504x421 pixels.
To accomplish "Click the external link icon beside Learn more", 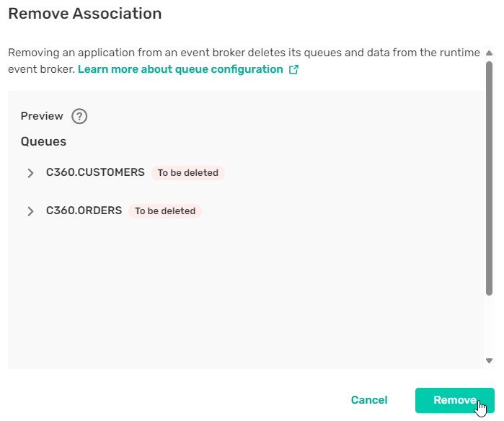I will tap(293, 70).
